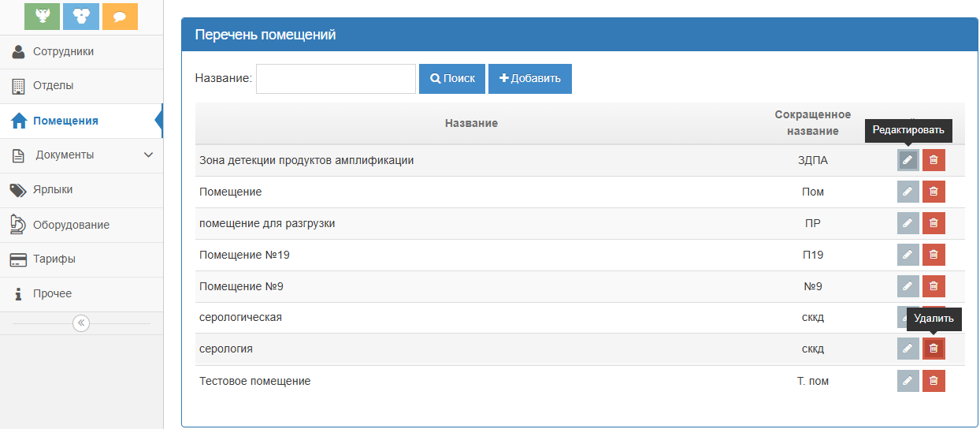Open the Сотрудники section
The height and width of the screenshot is (429, 980).
click(x=63, y=52)
